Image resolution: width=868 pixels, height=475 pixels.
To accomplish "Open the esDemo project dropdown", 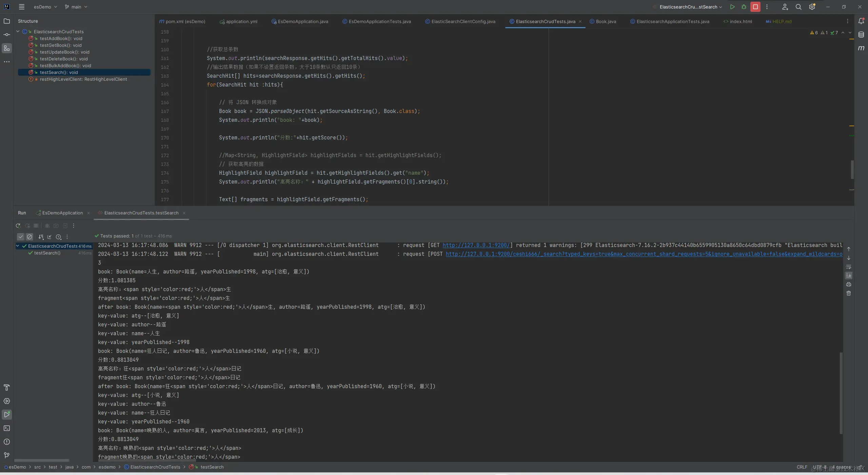I will 45,7.
